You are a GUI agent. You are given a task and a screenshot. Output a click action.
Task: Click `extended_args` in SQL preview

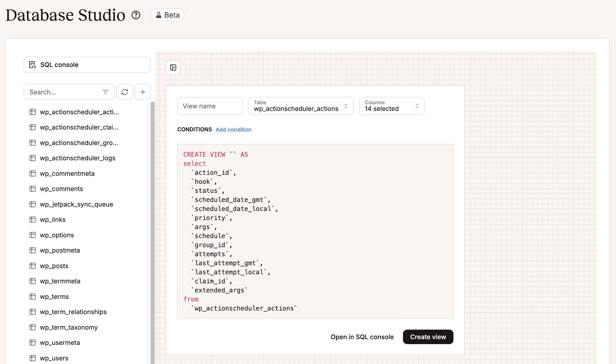pyautogui.click(x=219, y=290)
